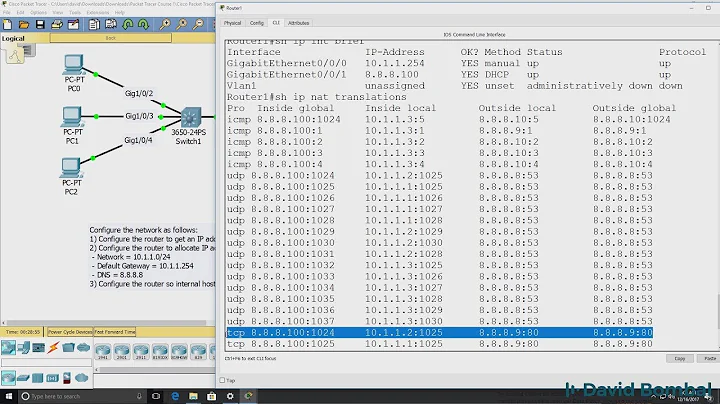Open the Options menu
The height and width of the screenshot is (404, 720).
click(39, 12)
